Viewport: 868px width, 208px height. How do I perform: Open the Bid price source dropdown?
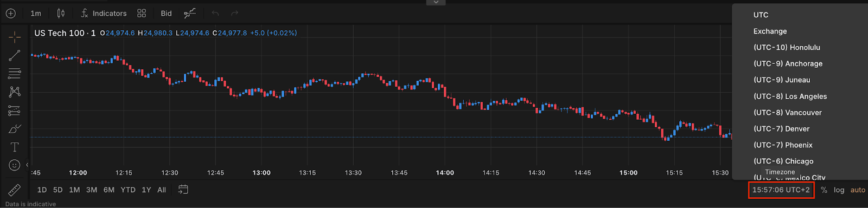167,13
